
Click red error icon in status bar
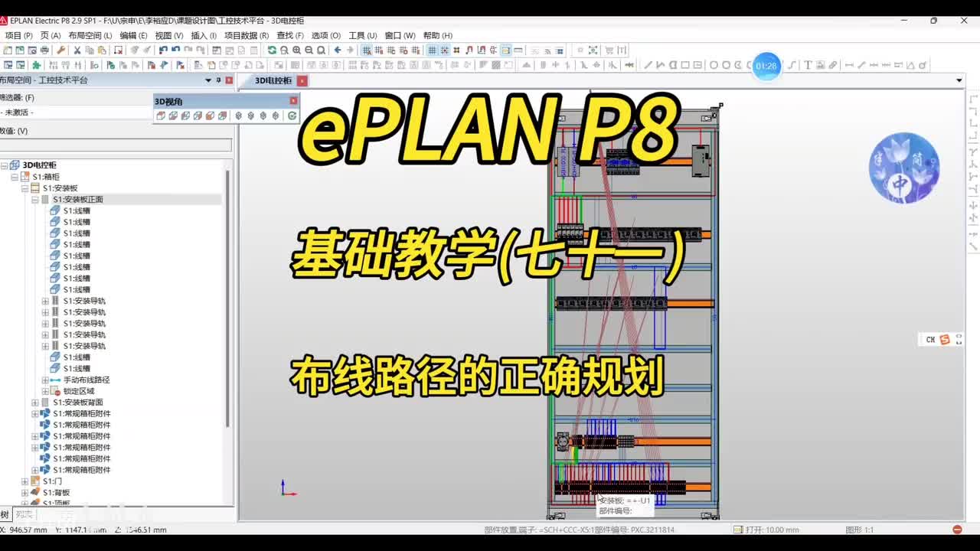(957, 530)
